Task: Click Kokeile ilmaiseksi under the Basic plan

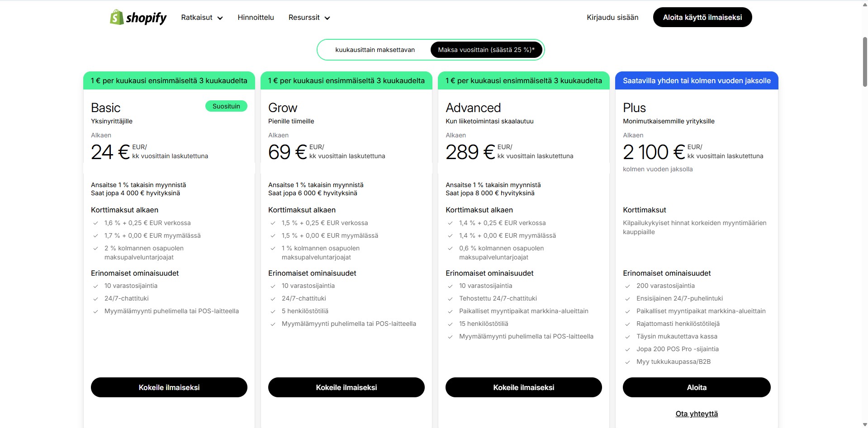Action: pyautogui.click(x=169, y=387)
